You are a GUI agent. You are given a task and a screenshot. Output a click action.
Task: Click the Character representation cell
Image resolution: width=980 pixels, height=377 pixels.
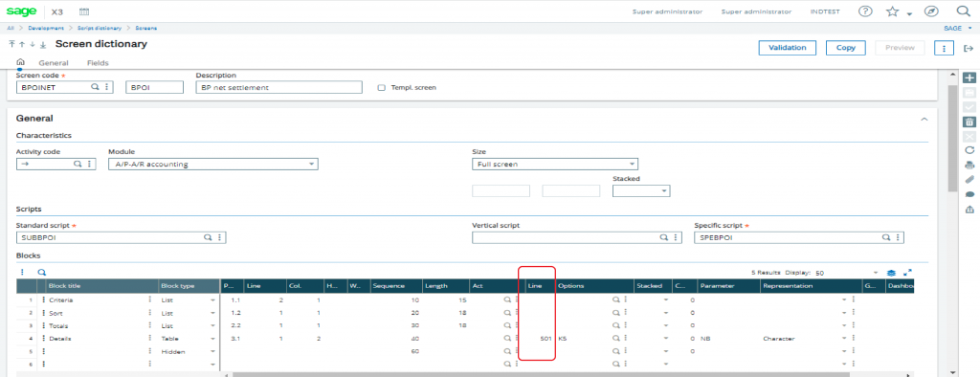[x=801, y=338]
